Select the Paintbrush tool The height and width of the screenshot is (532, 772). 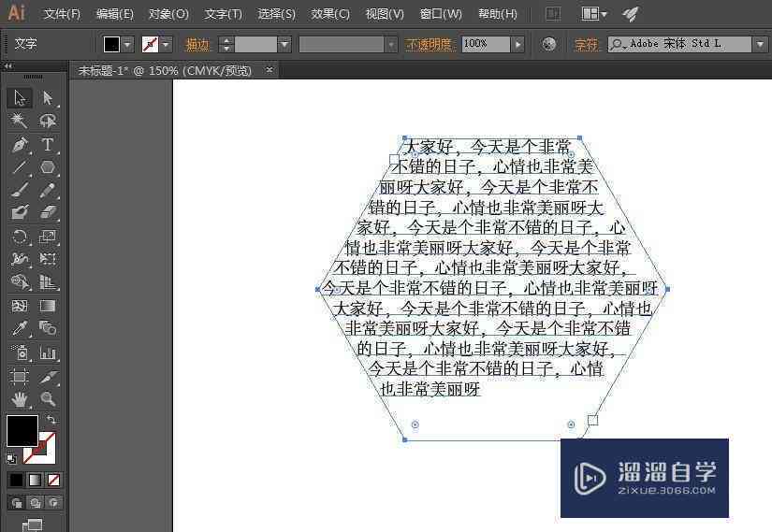20,190
